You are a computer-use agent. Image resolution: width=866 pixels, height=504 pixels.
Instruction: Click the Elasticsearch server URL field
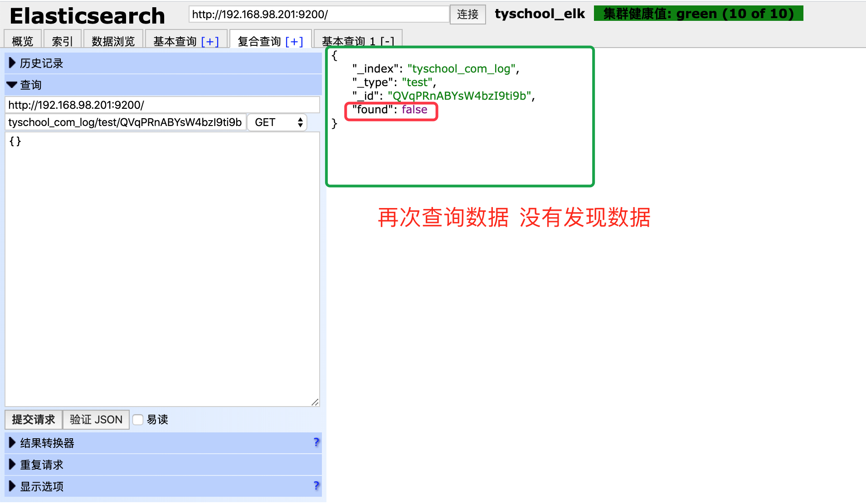(317, 14)
